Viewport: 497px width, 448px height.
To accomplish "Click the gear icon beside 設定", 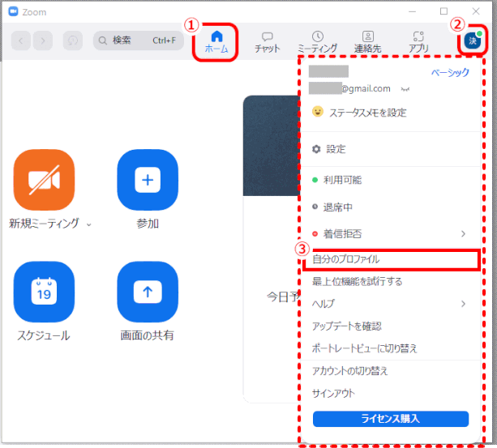I will pyautogui.click(x=316, y=149).
